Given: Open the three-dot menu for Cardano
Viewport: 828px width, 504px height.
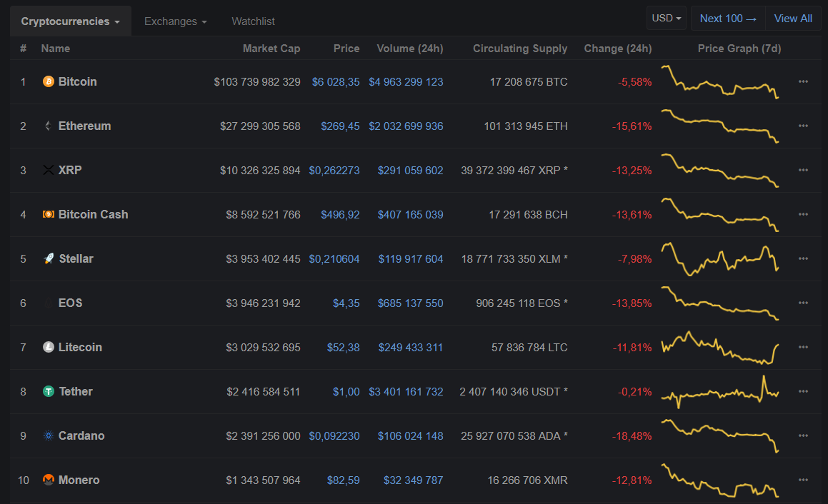Looking at the screenshot, I should 803,436.
